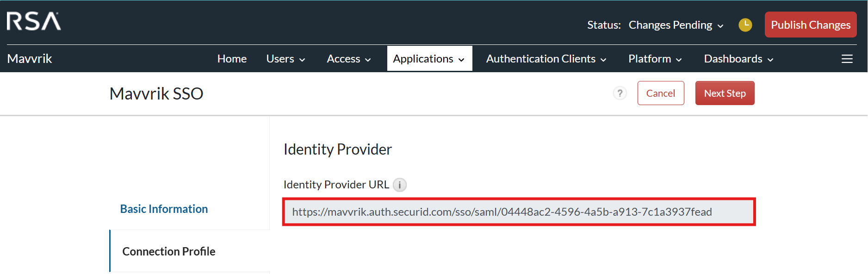Open the Dashboards dropdown menu
The height and width of the screenshot is (274, 868).
point(738,59)
